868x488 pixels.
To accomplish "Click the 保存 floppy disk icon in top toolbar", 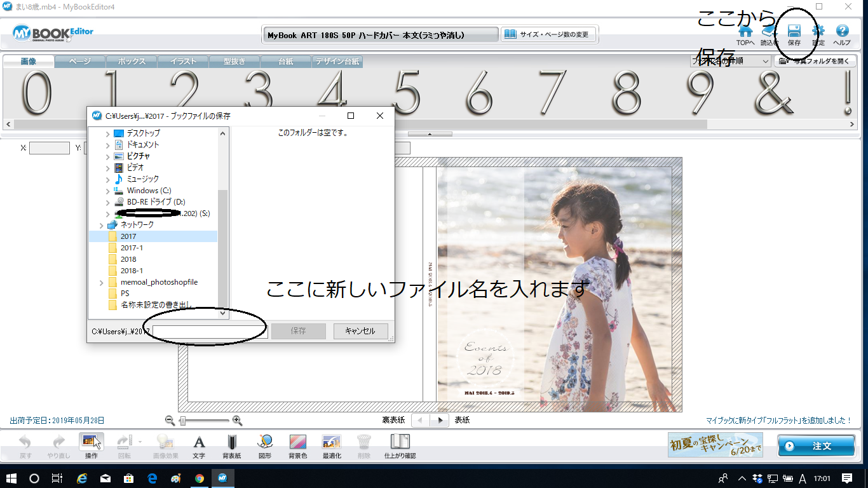I will (x=794, y=32).
